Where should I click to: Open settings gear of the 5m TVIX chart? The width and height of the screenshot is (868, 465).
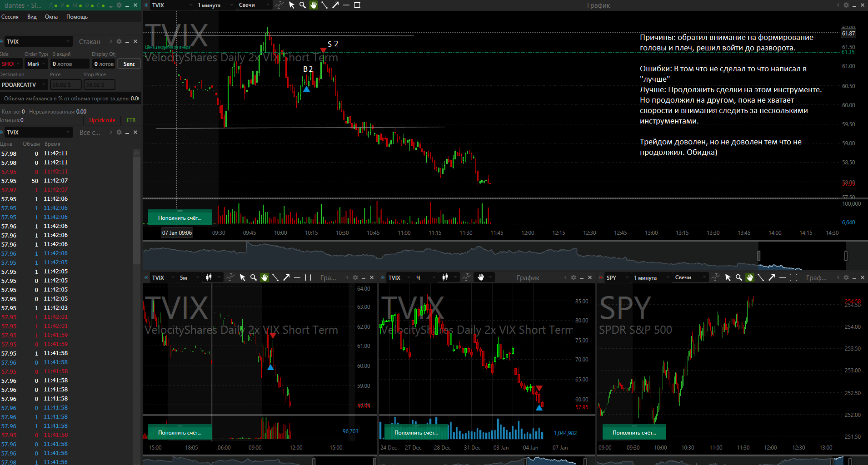click(355, 277)
